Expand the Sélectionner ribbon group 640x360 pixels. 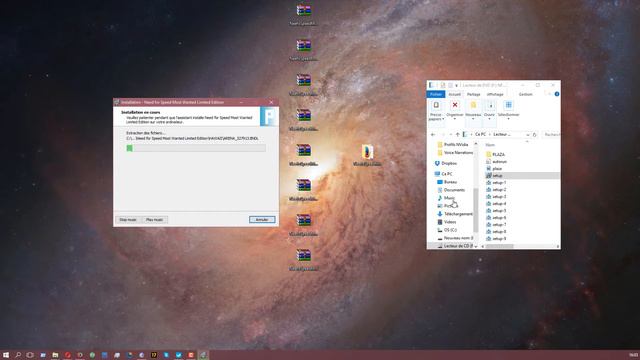point(509,111)
